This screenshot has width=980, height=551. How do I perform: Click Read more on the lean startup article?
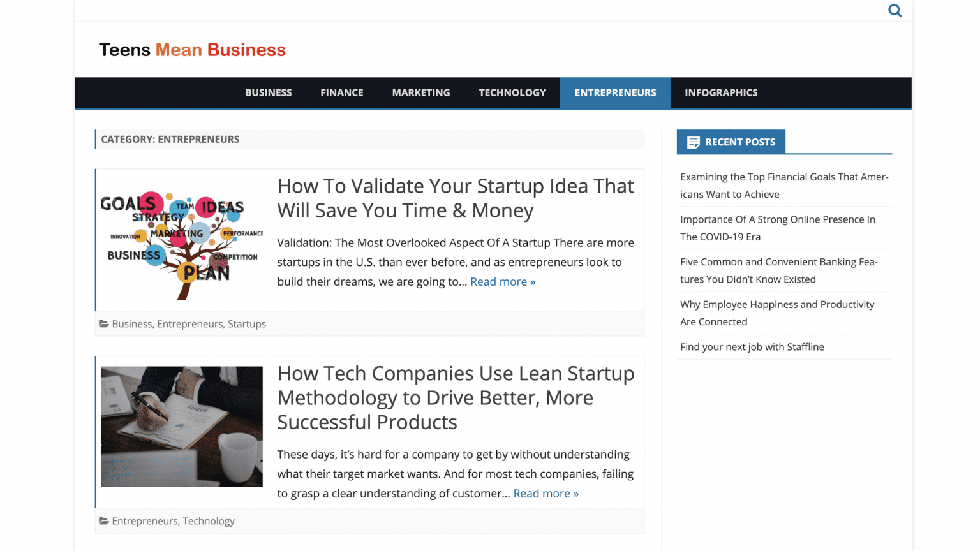click(546, 493)
